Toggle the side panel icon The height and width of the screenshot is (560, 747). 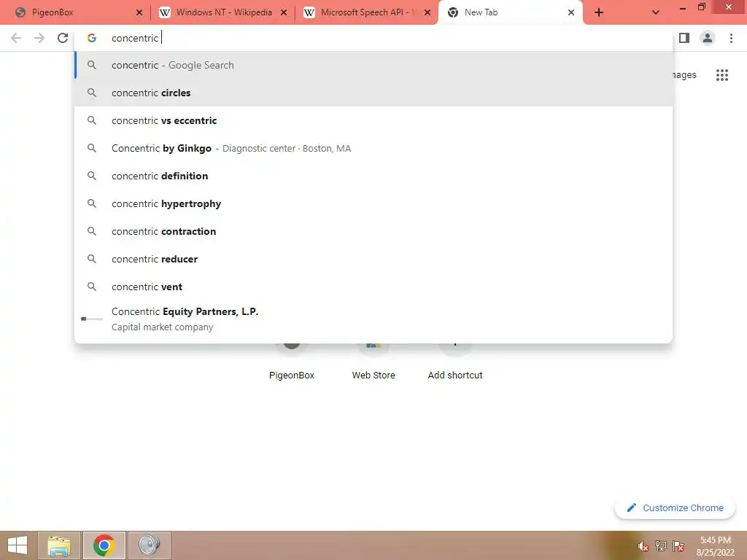click(x=684, y=38)
